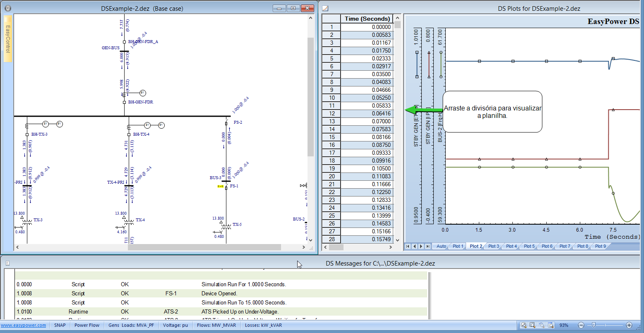Viewport: 644px width, 333px height.
Task: Click the zoom slider handle
Action: pos(594,325)
